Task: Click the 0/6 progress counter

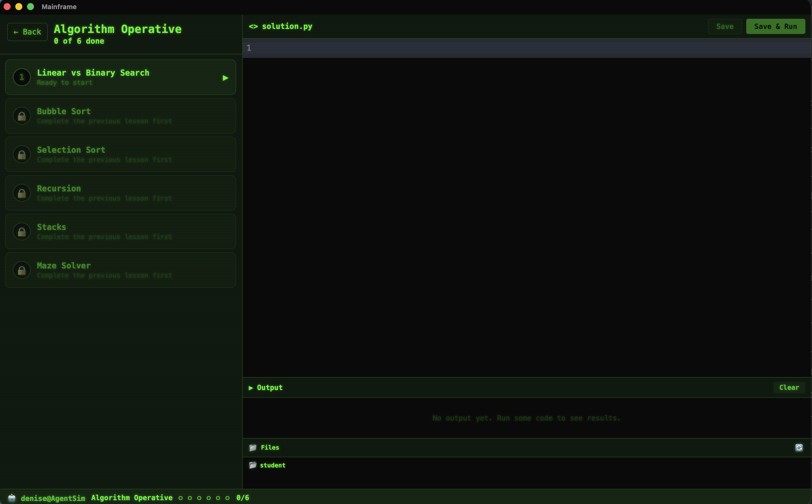Action: click(x=242, y=498)
